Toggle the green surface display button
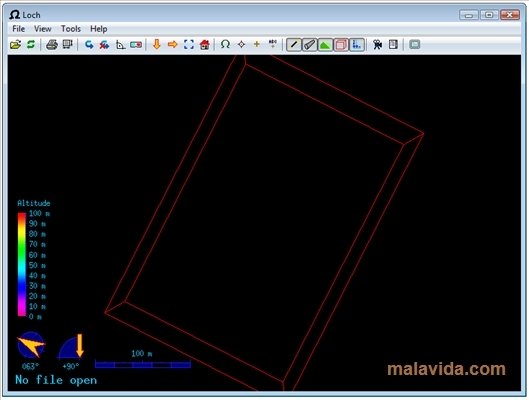 (x=325, y=45)
